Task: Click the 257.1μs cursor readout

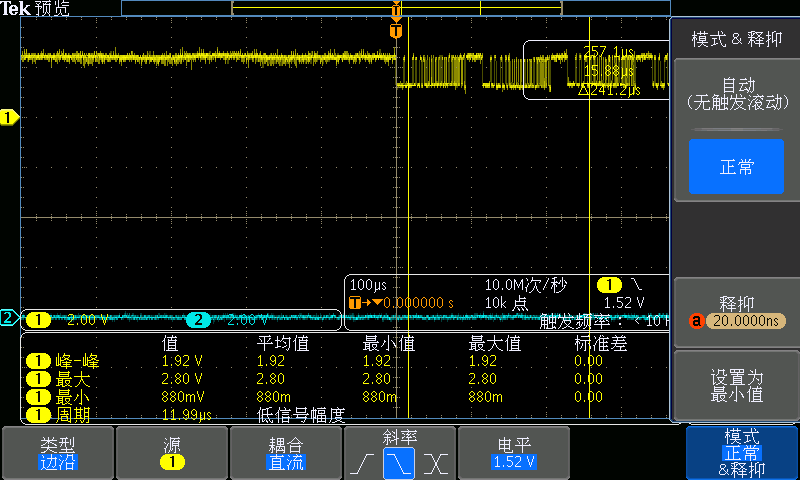Action: pyautogui.click(x=609, y=52)
